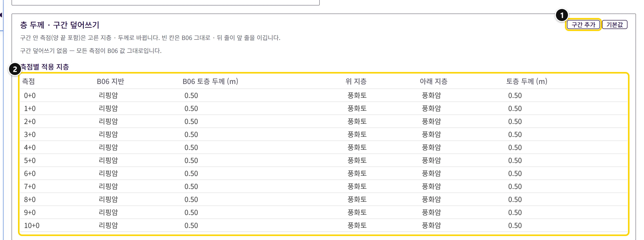Click station cell 10+0
The width and height of the screenshot is (644, 240).
(32, 225)
